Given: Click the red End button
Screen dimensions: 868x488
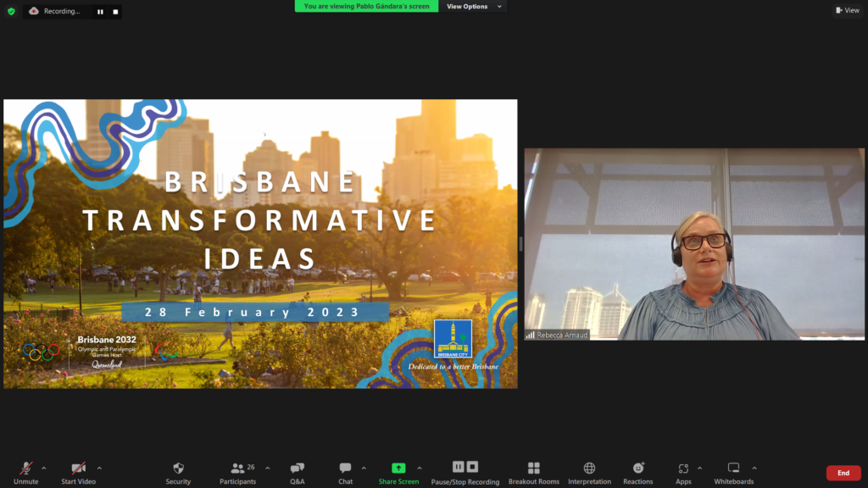Looking at the screenshot, I should pyautogui.click(x=843, y=473).
